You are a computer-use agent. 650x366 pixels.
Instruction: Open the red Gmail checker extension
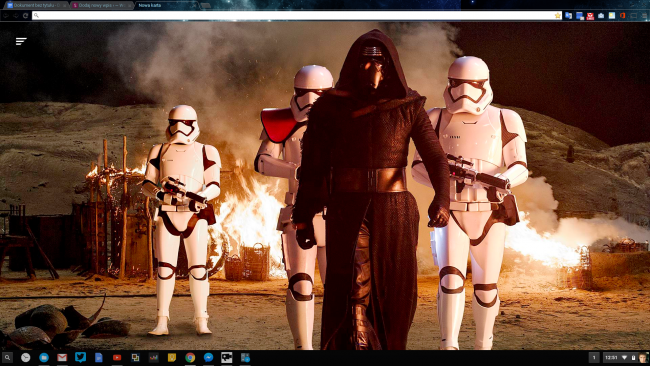590,16
